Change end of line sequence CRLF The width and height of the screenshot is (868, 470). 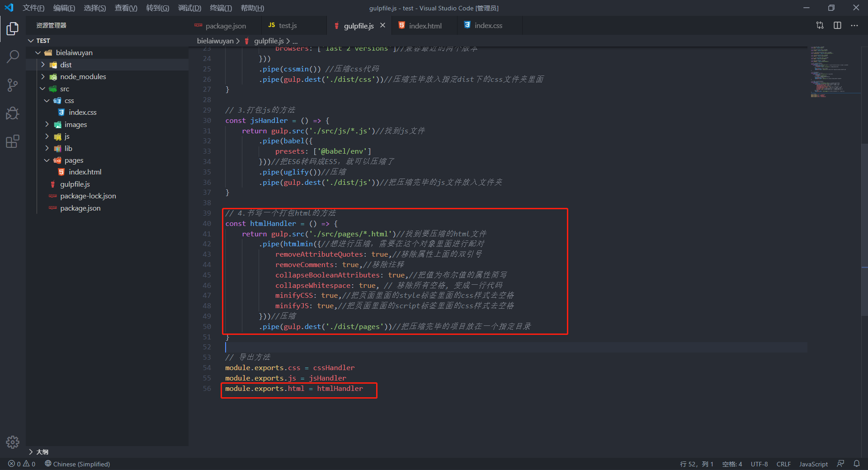pos(783,464)
